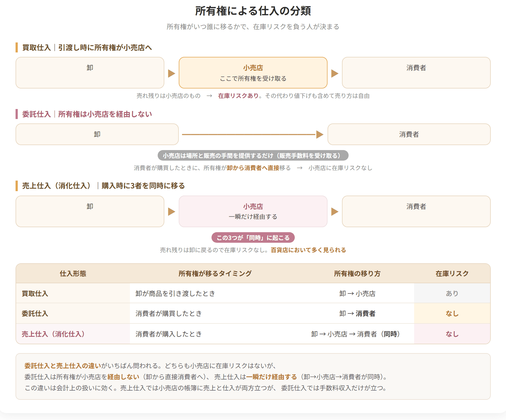Click the 売上仕入（消化仕入） section heading
Viewport: 506px width, 420px height.
pyautogui.click(x=103, y=186)
